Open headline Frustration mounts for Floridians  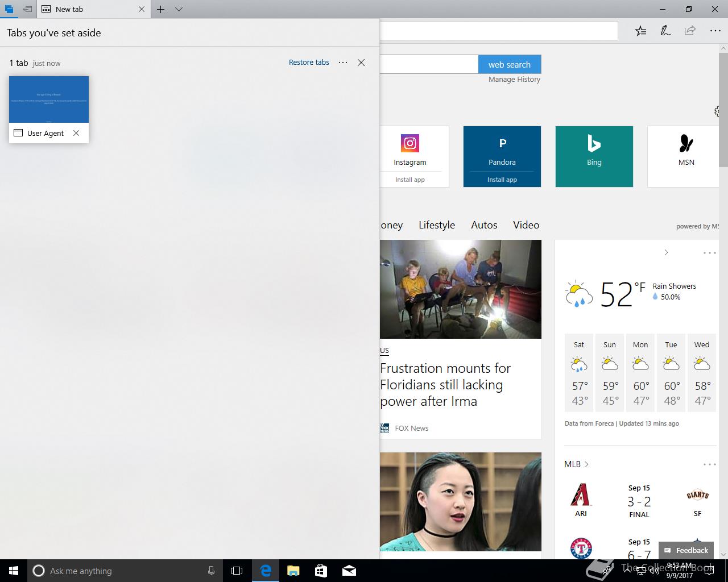click(445, 385)
